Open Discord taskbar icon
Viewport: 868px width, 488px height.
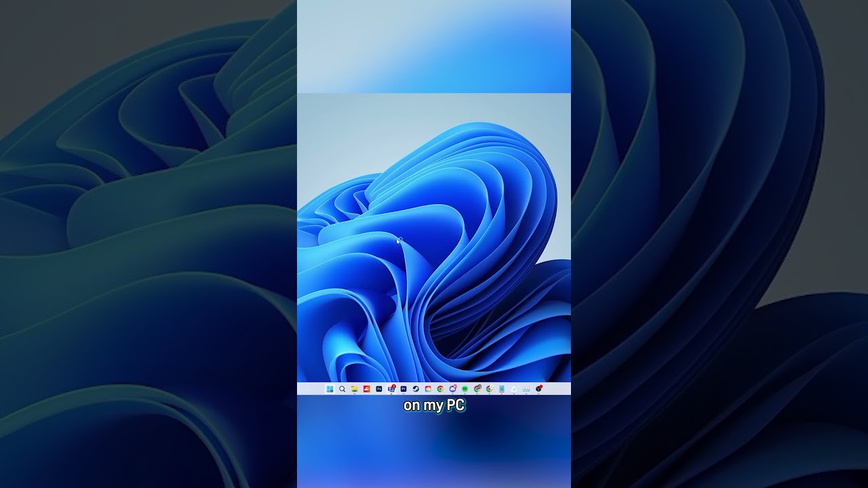(453, 389)
